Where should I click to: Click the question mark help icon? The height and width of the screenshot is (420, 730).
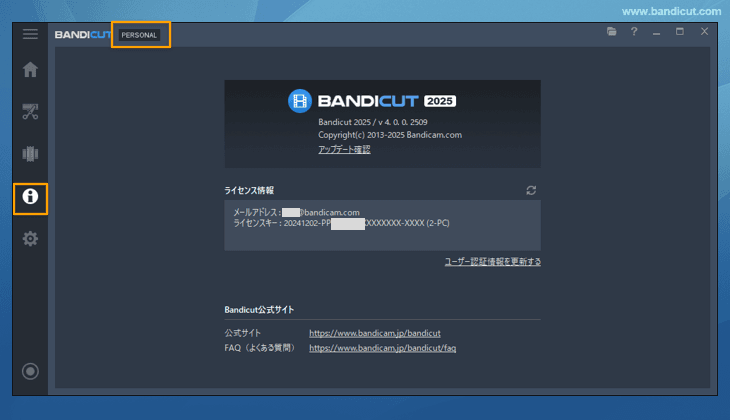(634, 32)
